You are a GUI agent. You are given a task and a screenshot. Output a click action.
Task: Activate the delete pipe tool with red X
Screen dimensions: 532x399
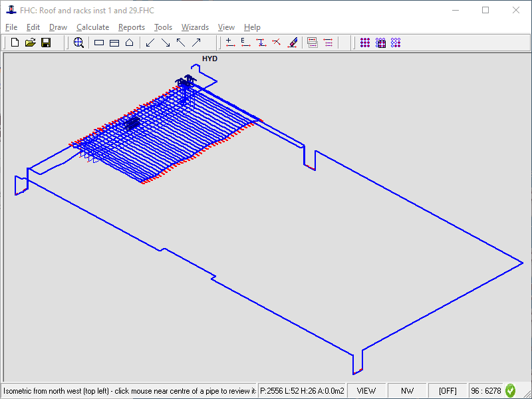point(277,43)
